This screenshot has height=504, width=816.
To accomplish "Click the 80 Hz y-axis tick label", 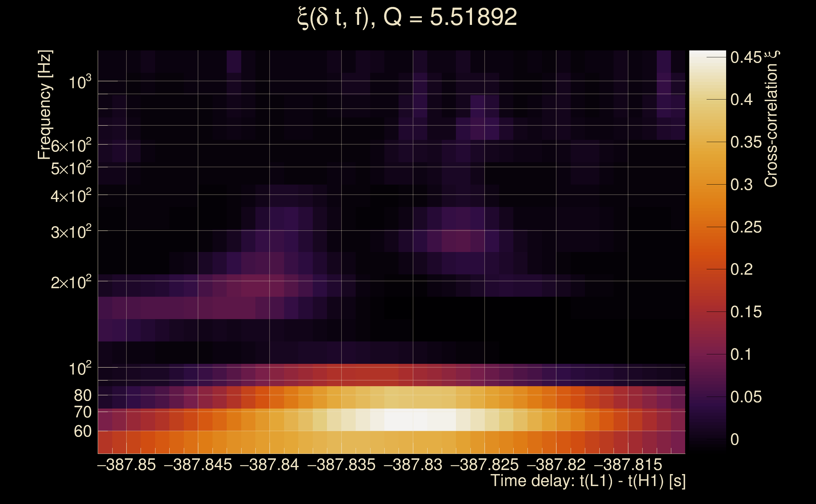I will pyautogui.click(x=82, y=396).
